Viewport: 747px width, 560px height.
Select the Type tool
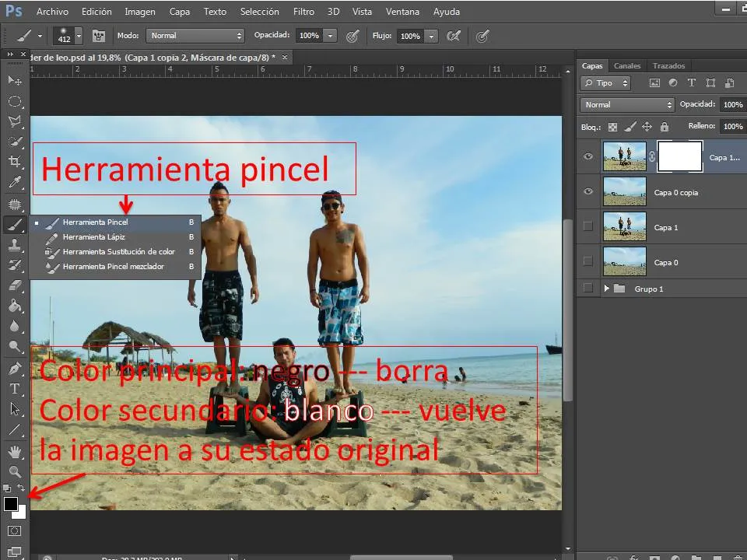(15, 389)
